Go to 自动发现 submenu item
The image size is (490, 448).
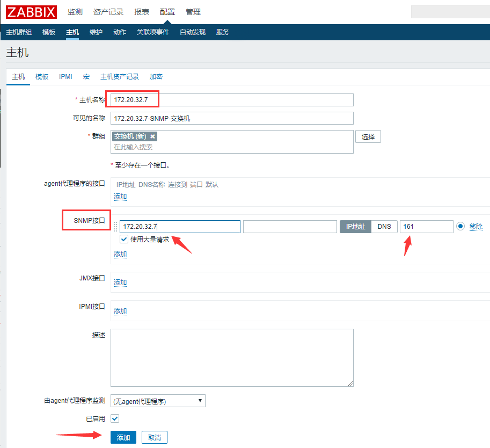193,32
